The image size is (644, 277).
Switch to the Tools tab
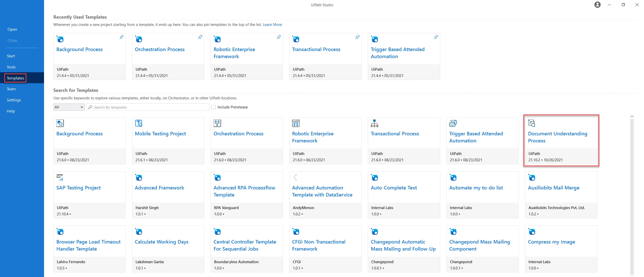[11, 67]
